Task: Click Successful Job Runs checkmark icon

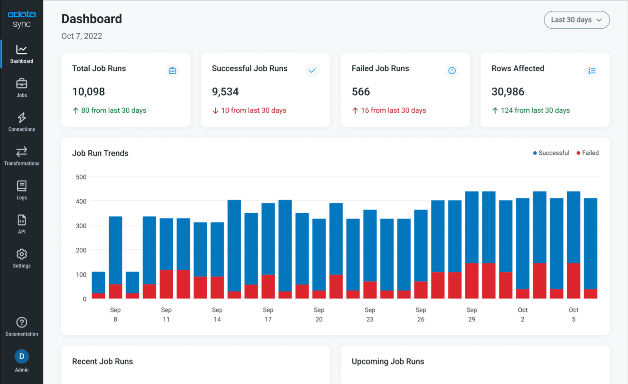Action: (x=312, y=71)
